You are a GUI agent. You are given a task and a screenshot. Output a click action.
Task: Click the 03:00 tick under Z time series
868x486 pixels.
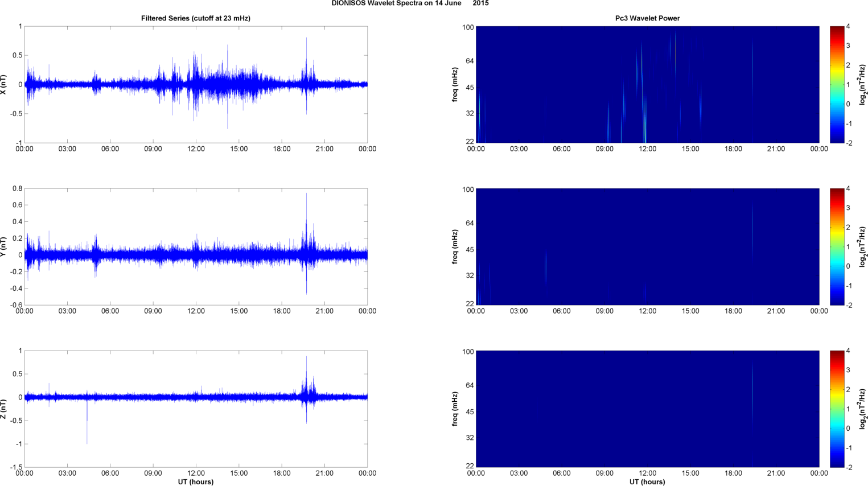click(67, 473)
